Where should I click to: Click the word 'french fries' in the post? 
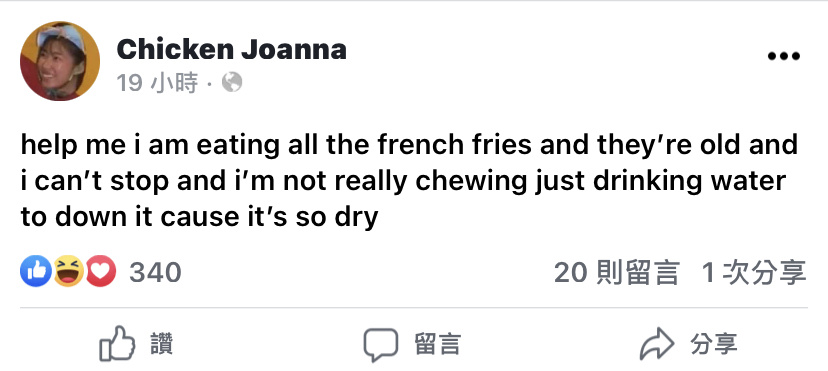[x=454, y=145]
